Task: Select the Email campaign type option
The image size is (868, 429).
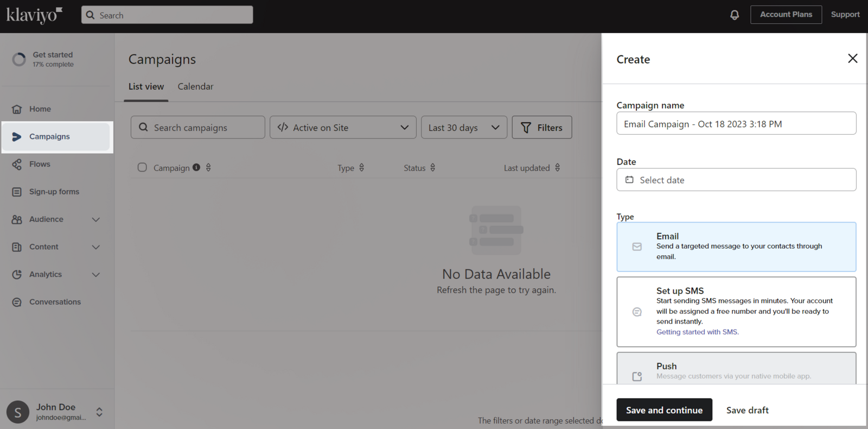Action: click(x=736, y=247)
